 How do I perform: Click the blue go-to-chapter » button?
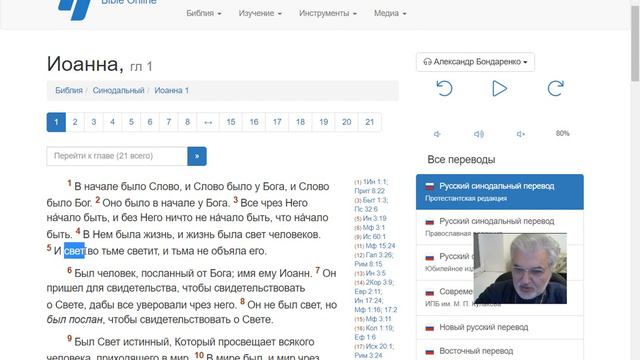197,156
